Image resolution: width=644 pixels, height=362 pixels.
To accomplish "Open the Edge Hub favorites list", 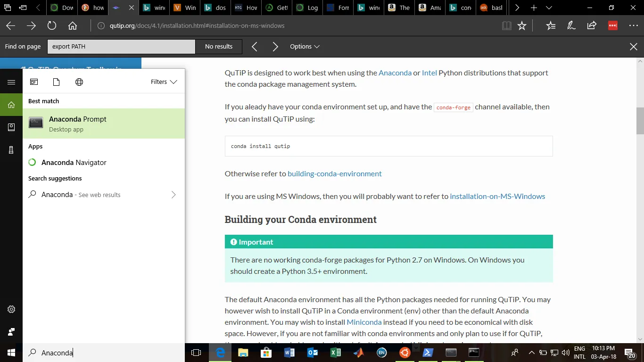I will pyautogui.click(x=551, y=26).
